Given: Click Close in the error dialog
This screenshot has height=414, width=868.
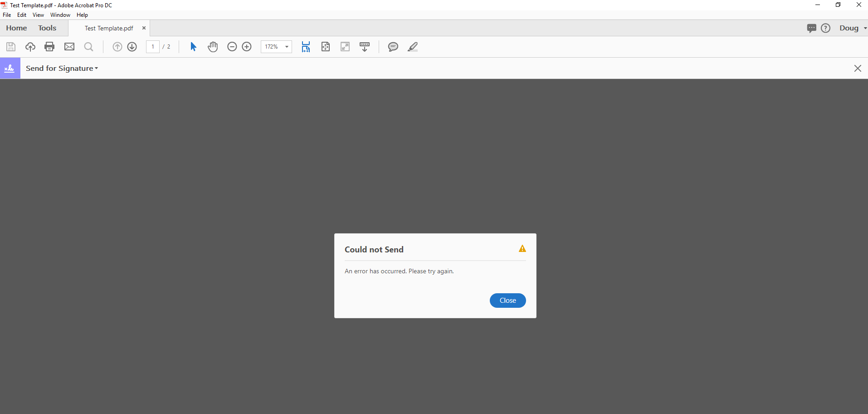Looking at the screenshot, I should [508, 301].
